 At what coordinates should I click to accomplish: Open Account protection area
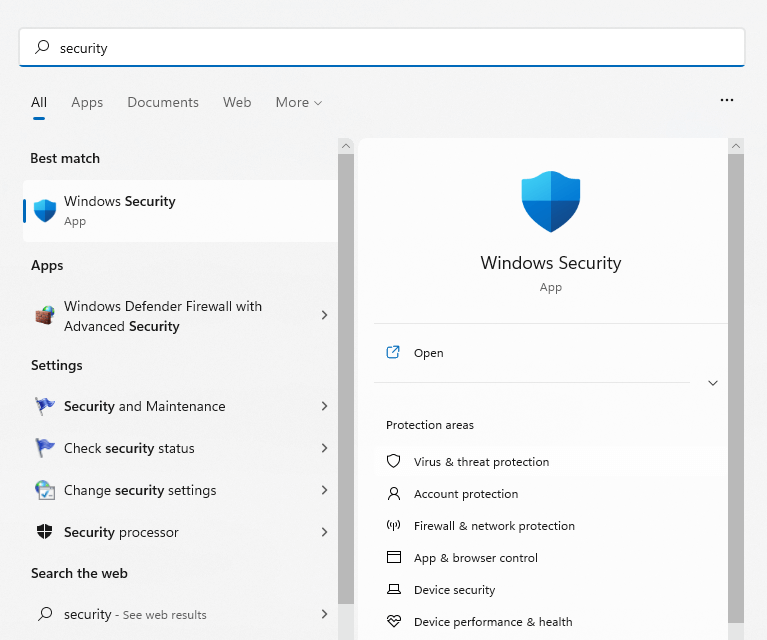click(x=465, y=494)
